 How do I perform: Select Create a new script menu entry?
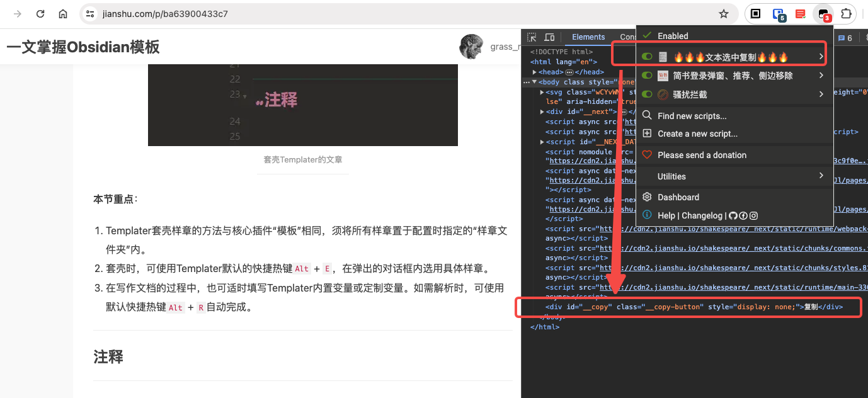697,134
